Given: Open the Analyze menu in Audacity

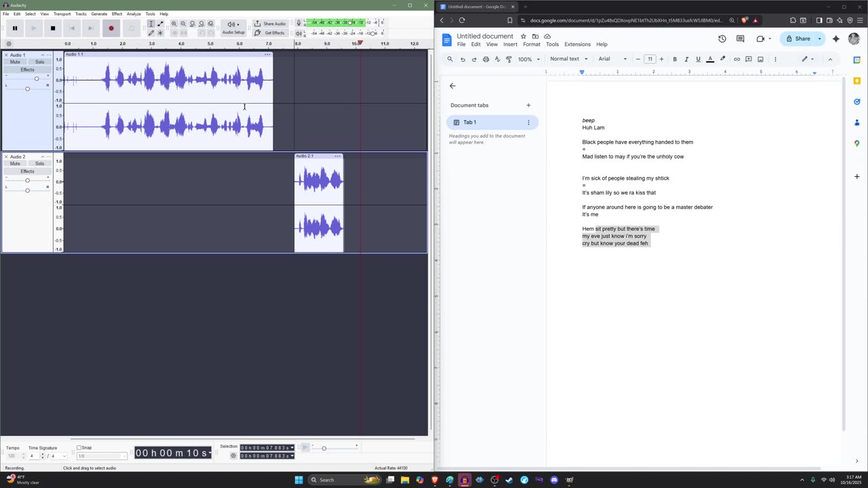Looking at the screenshot, I should [134, 14].
